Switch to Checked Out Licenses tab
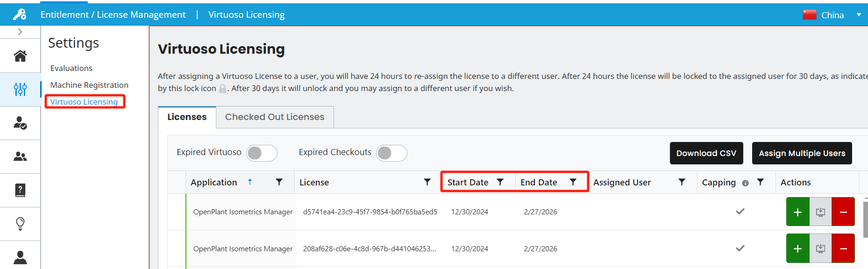This screenshot has height=269, width=868. 275,117
